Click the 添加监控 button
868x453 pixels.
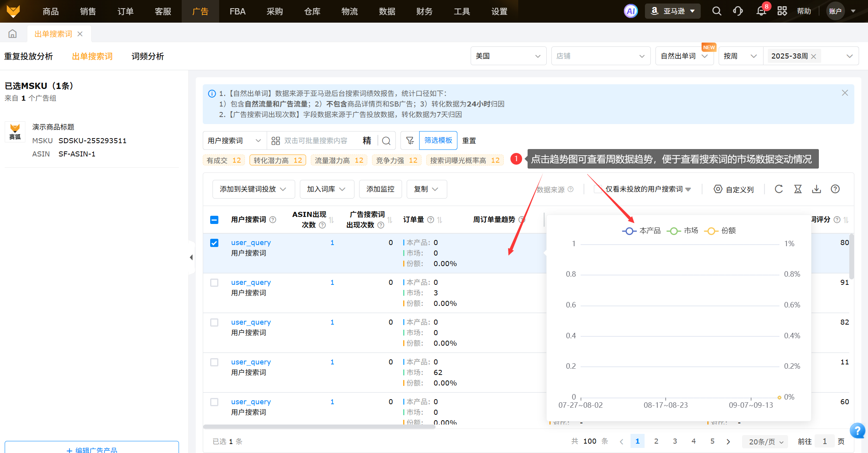tap(380, 189)
